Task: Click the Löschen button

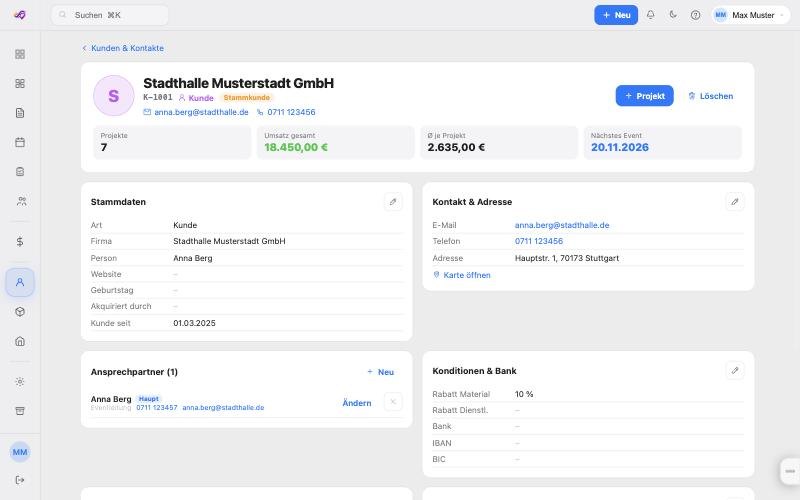Action: [710, 96]
